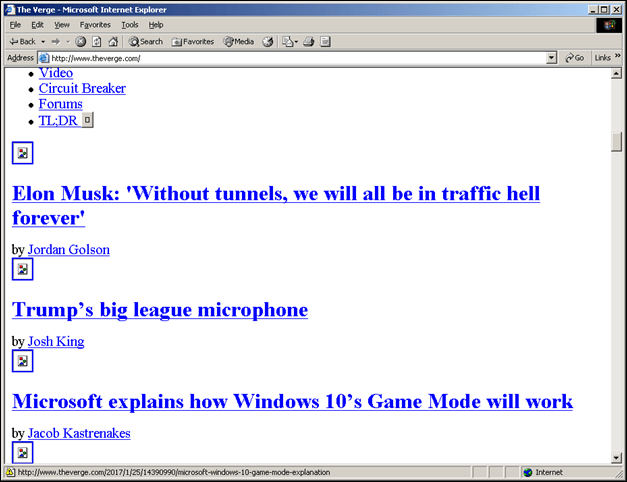Screen dimensions: 627x482
Task: Open the Elon Musk tunnels headline
Action: coord(276,206)
